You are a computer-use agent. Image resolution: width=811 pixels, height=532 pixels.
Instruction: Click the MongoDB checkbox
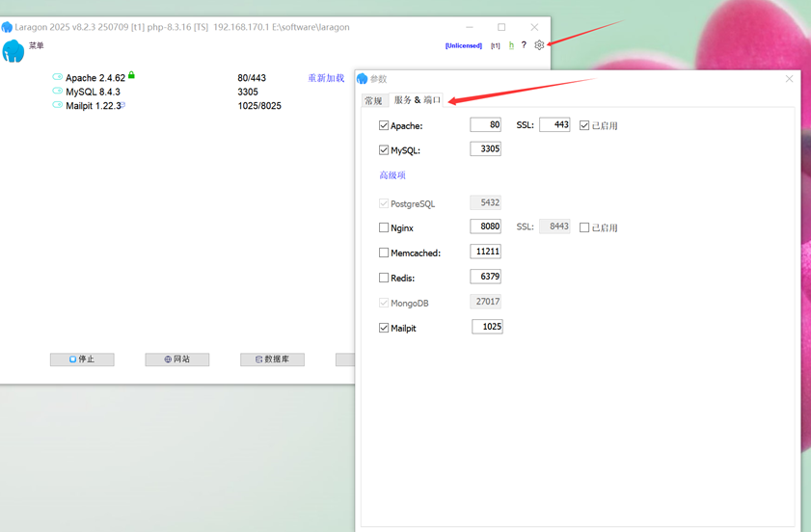(x=384, y=303)
